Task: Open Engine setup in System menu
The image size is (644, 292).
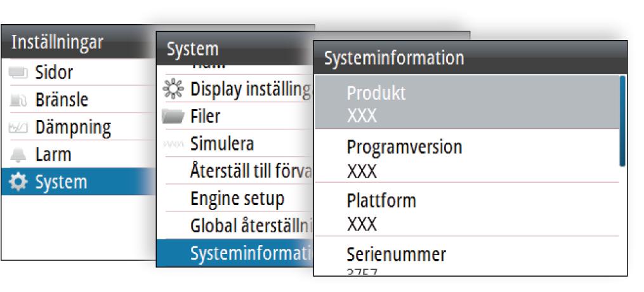Action: tap(237, 199)
